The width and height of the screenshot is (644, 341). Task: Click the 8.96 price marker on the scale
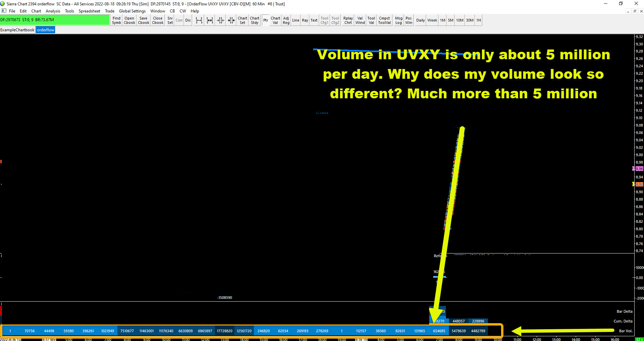639,169
